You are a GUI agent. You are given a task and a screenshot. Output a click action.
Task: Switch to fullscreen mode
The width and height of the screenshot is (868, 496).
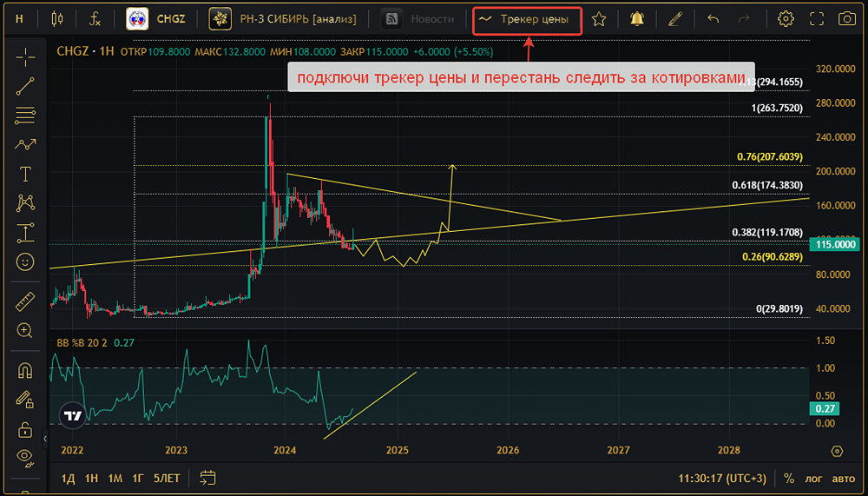(817, 19)
